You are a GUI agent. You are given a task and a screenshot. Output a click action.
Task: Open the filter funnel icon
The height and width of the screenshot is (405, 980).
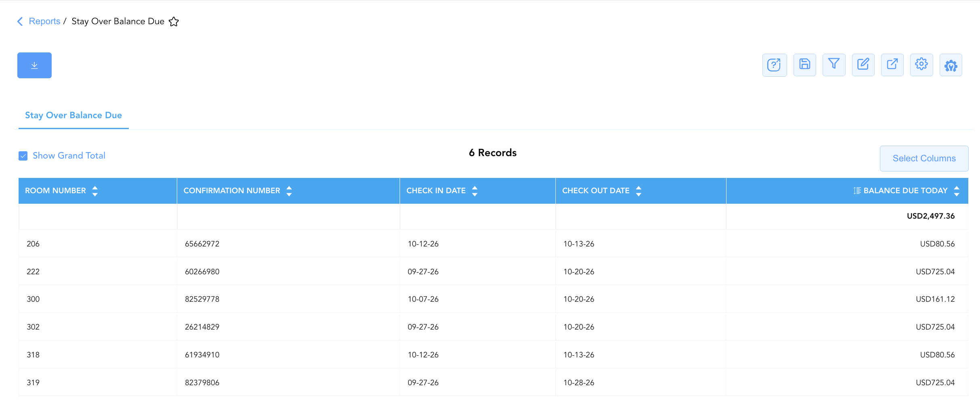click(834, 65)
